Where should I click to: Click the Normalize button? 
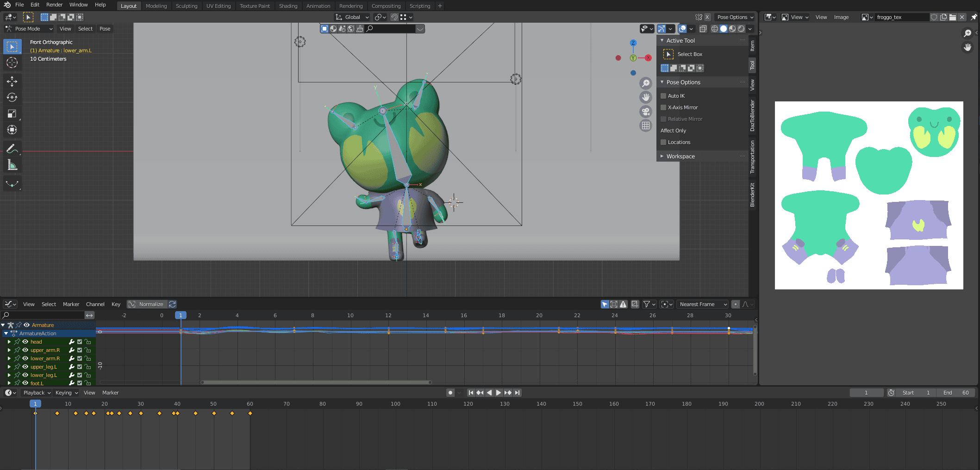[147, 304]
